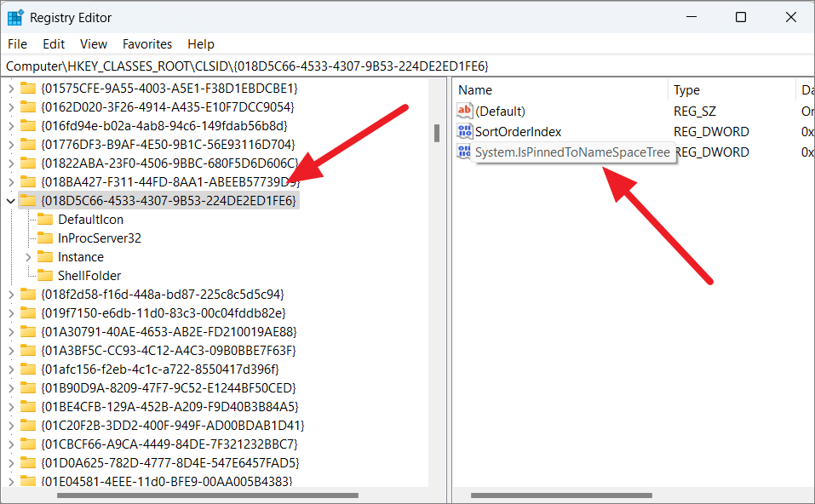Image resolution: width=815 pixels, height=504 pixels.
Task: Open the Edit menu
Action: pos(54,44)
